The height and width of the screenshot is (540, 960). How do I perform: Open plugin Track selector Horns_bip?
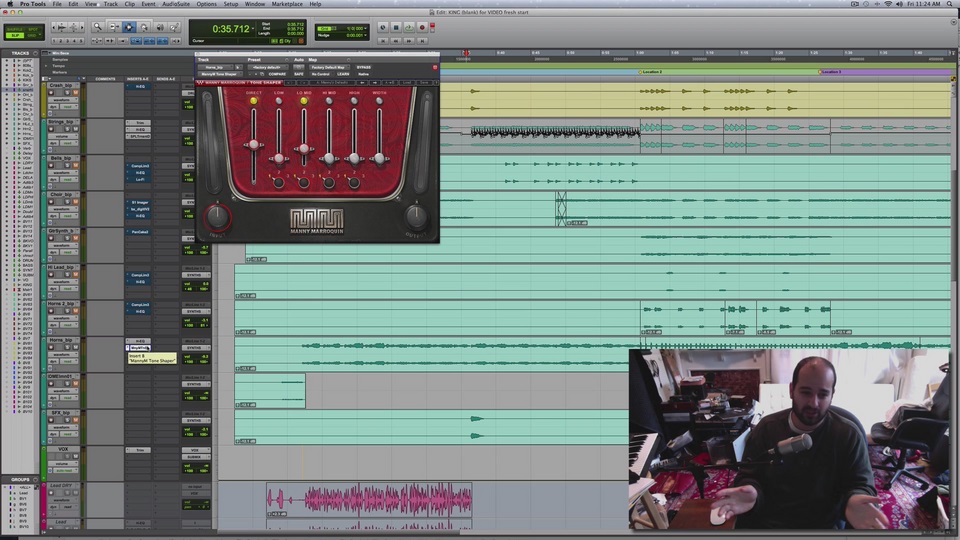click(x=215, y=67)
